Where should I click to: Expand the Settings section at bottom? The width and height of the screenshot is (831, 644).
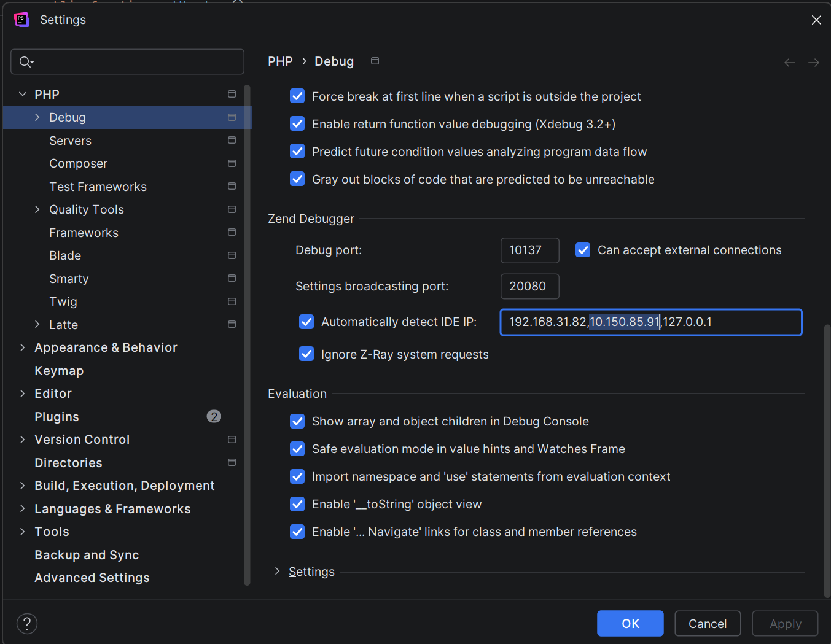coord(277,572)
